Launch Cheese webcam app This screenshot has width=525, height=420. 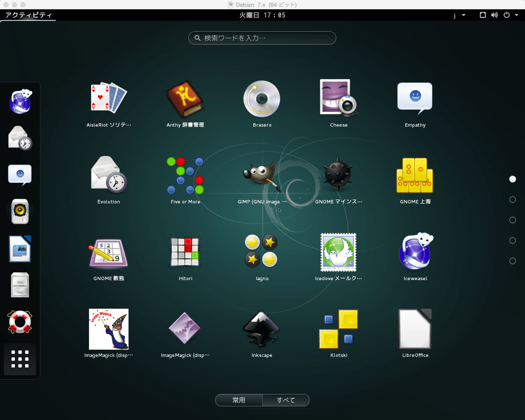click(338, 104)
